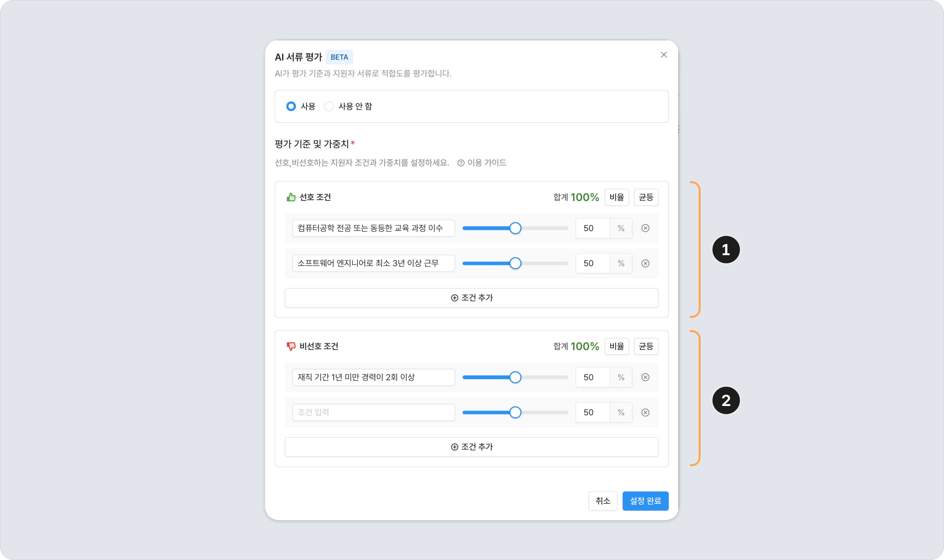The height and width of the screenshot is (560, 944).
Task: Click the 비율 button in 선호 조건
Action: click(x=617, y=197)
